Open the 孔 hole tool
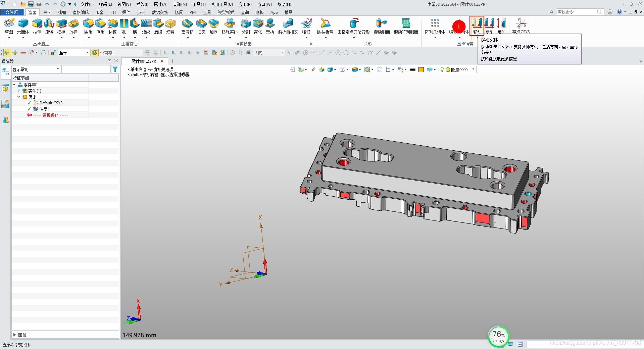 [x=124, y=26]
